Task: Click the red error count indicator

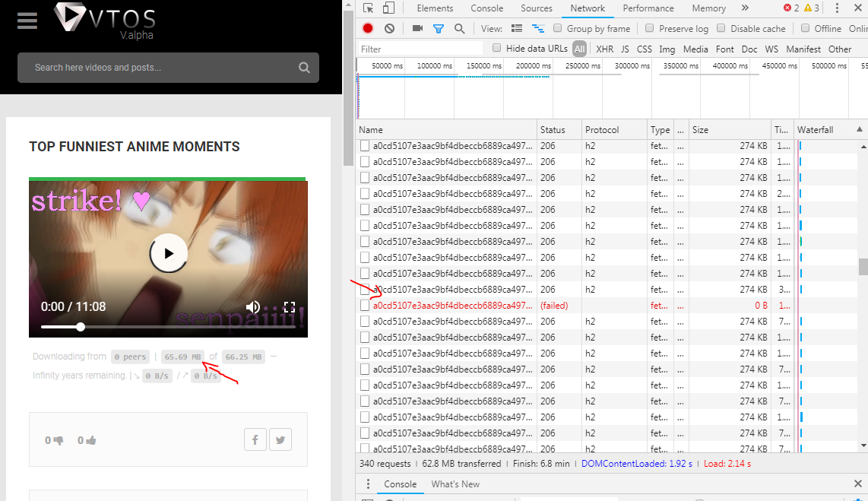Action: 791,8
